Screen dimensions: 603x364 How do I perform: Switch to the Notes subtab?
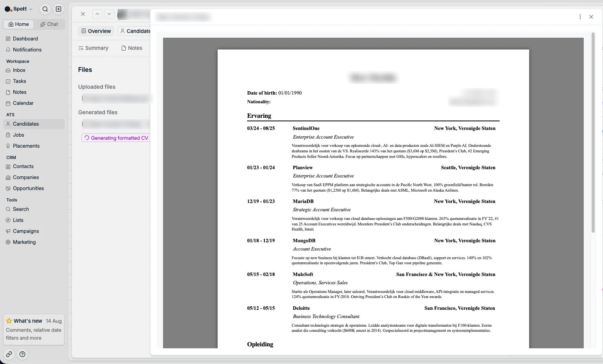pyautogui.click(x=132, y=48)
